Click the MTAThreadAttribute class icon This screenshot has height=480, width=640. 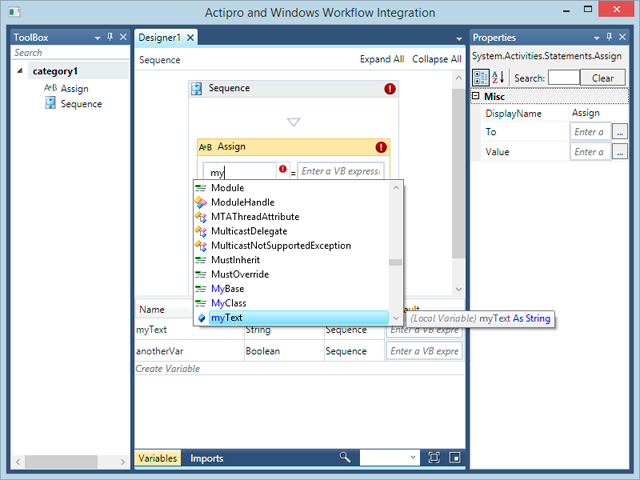tap(200, 217)
